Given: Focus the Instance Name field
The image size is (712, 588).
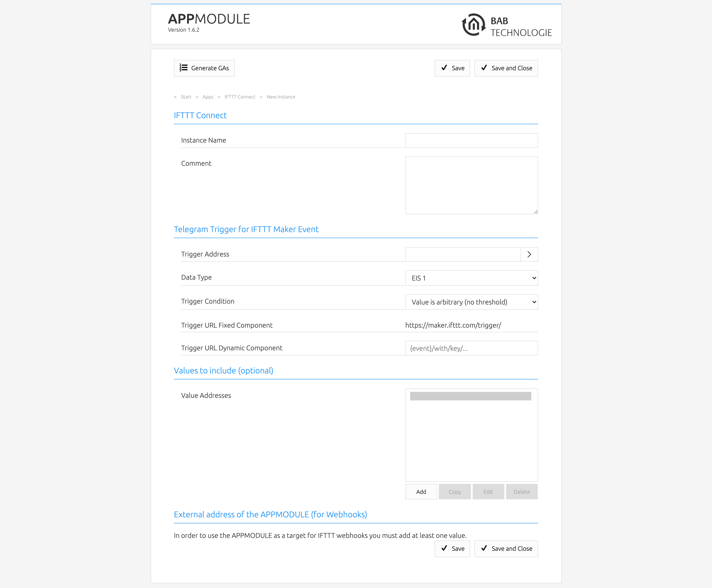Looking at the screenshot, I should pos(471,140).
